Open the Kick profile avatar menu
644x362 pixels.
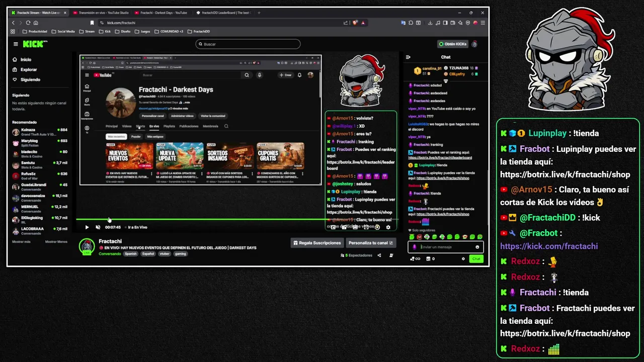coord(474,44)
